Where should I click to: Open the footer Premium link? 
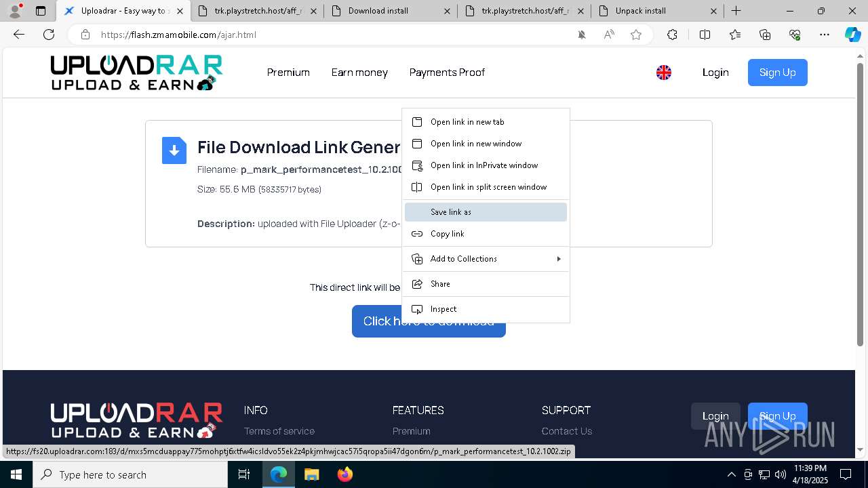click(x=412, y=431)
